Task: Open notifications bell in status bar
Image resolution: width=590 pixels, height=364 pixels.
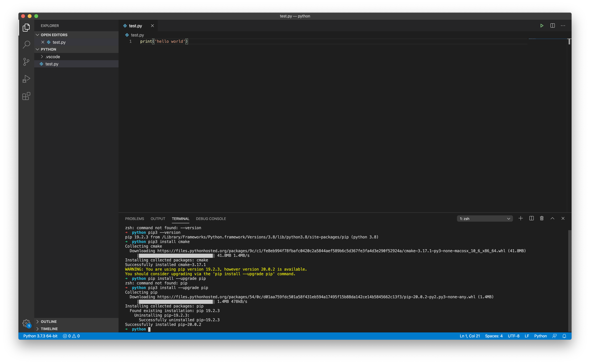Action: pyautogui.click(x=564, y=336)
